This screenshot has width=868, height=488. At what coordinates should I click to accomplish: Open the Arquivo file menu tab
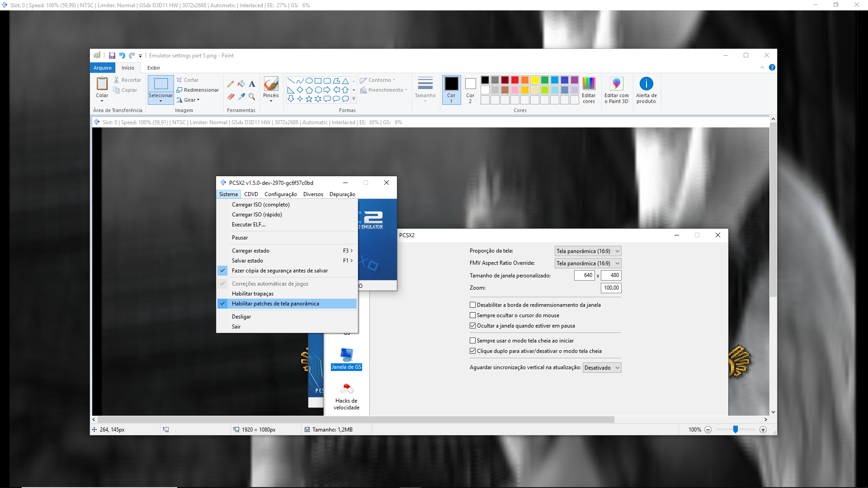pos(103,68)
